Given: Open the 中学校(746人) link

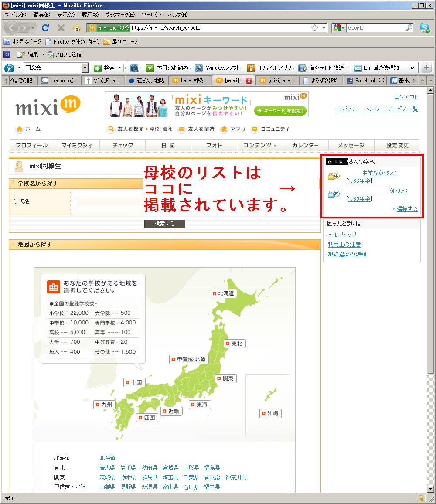Looking at the screenshot, I should coord(380,173).
